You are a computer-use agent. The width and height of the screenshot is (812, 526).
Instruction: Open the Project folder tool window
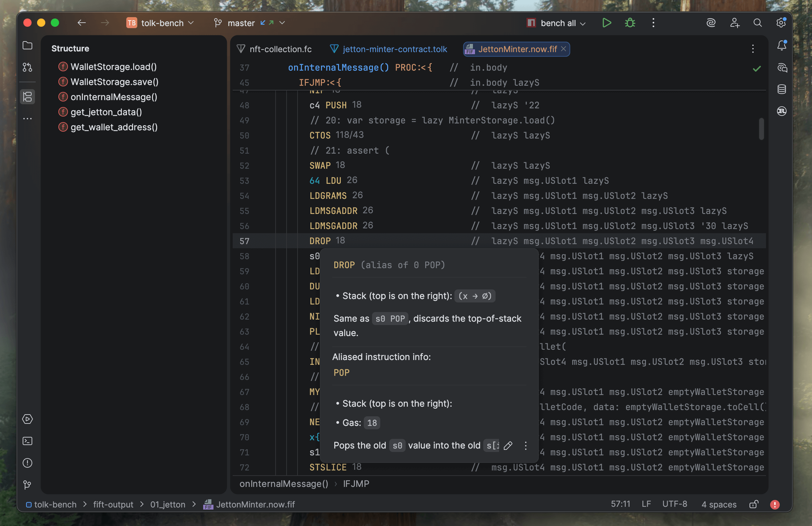point(27,46)
